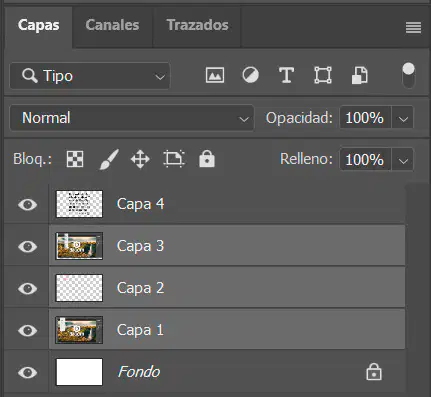Switch to the Canales tab

[112, 26]
